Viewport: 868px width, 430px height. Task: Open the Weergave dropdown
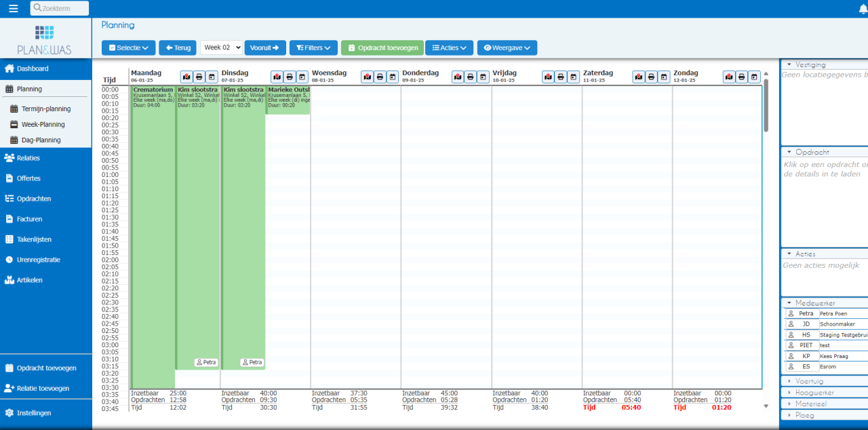(x=507, y=47)
